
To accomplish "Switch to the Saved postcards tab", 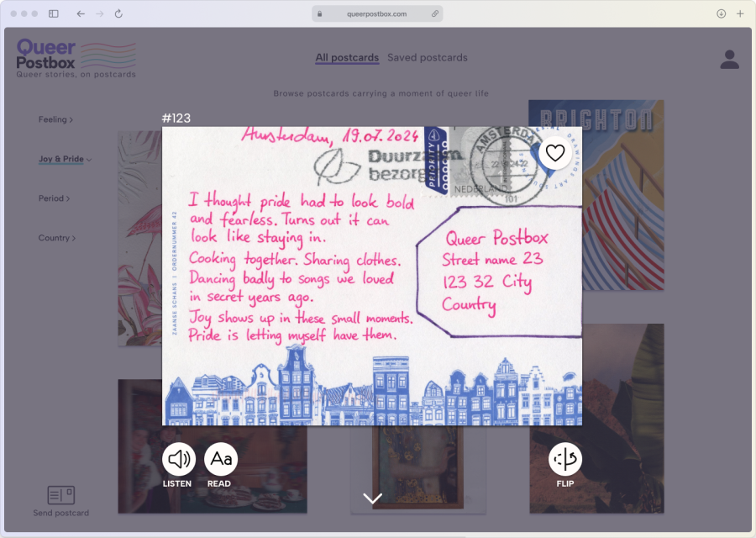I will [x=428, y=57].
